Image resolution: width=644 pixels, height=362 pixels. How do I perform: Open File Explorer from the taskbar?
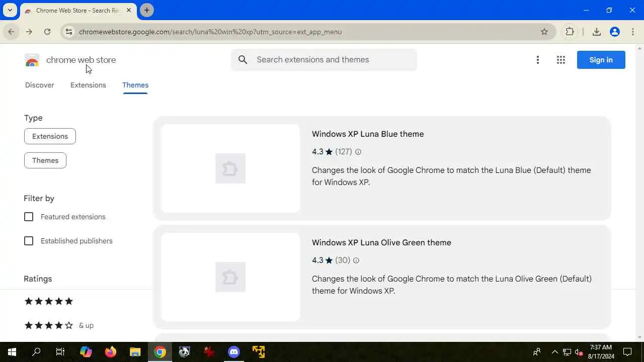coord(135,352)
